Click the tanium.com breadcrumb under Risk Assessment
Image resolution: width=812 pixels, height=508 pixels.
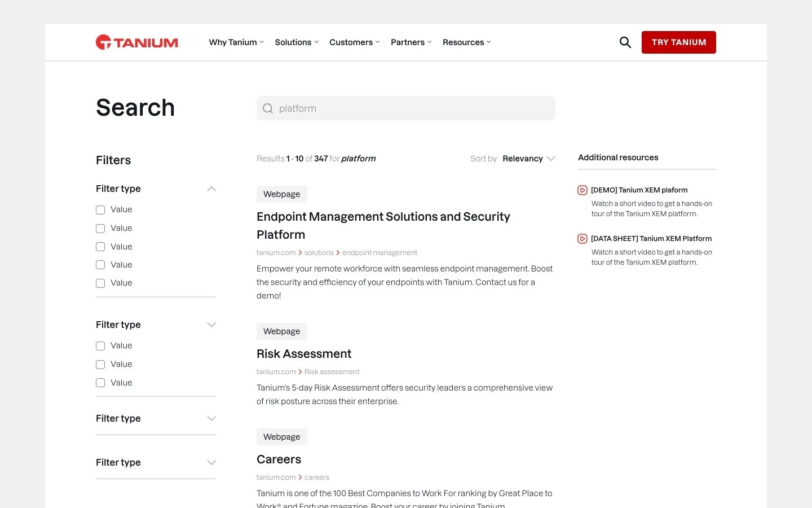click(276, 372)
